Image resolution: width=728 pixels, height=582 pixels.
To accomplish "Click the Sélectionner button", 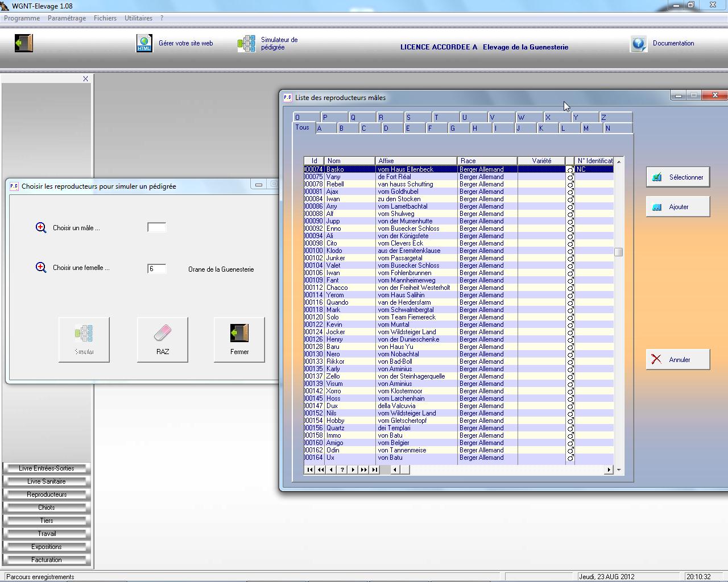I will pyautogui.click(x=678, y=177).
